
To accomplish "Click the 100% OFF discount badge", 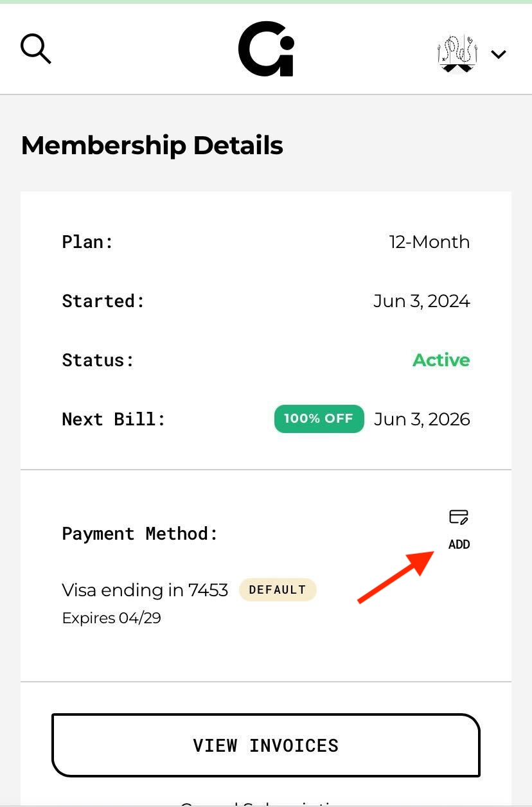I will 319,419.
